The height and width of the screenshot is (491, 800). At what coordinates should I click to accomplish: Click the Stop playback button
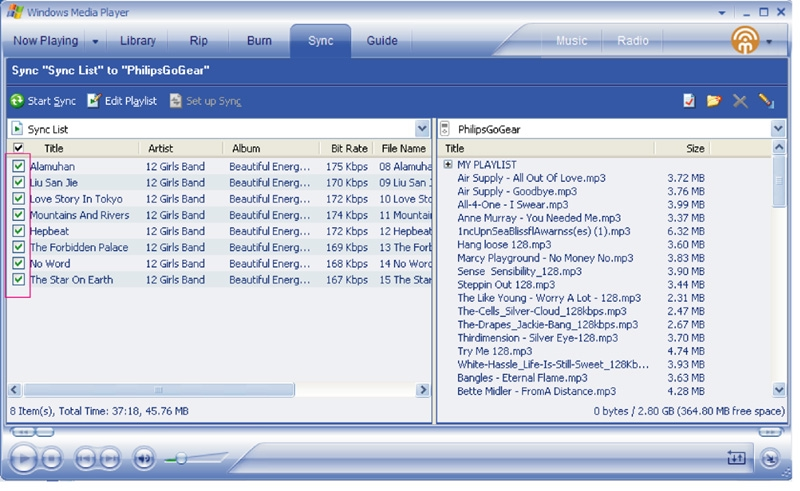click(x=52, y=459)
